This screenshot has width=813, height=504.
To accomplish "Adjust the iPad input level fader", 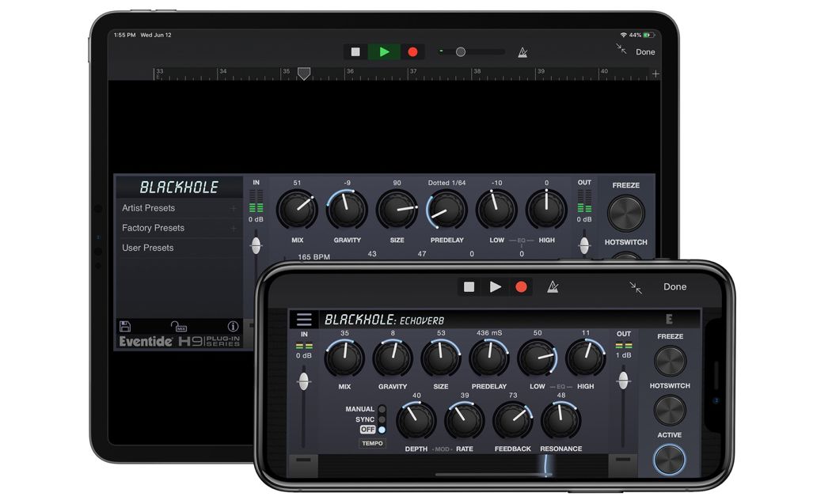I will pyautogui.click(x=256, y=245).
